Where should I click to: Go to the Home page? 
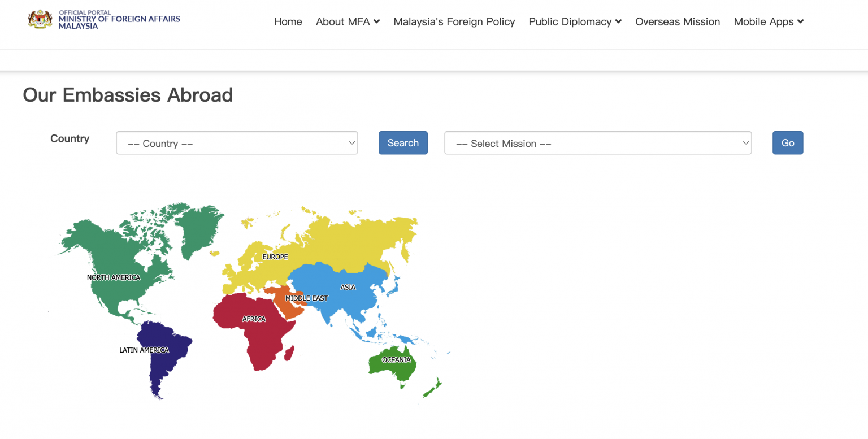point(288,21)
